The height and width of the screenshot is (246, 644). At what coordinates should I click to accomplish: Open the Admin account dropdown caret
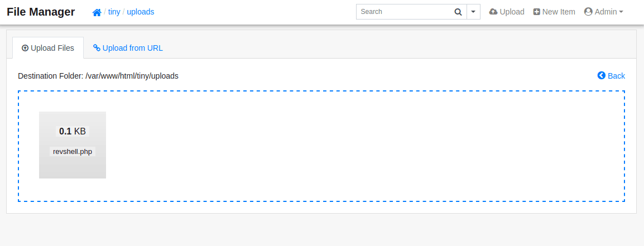pyautogui.click(x=621, y=12)
